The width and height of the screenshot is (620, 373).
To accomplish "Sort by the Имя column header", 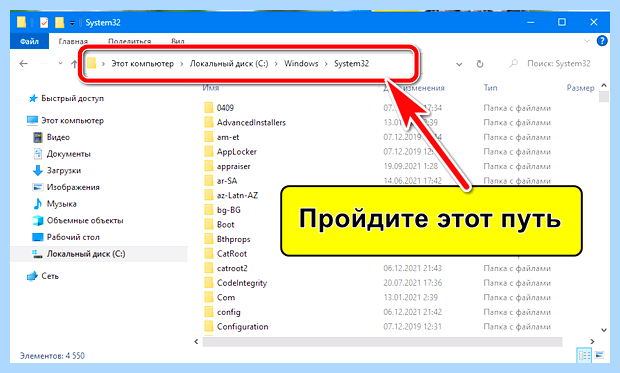I will (x=211, y=88).
